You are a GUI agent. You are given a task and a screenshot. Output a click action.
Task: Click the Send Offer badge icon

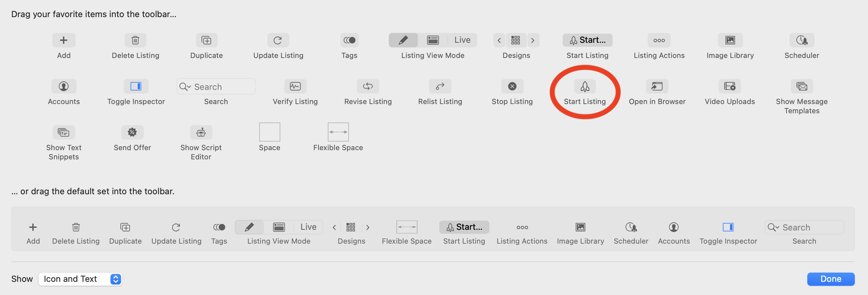tap(133, 133)
